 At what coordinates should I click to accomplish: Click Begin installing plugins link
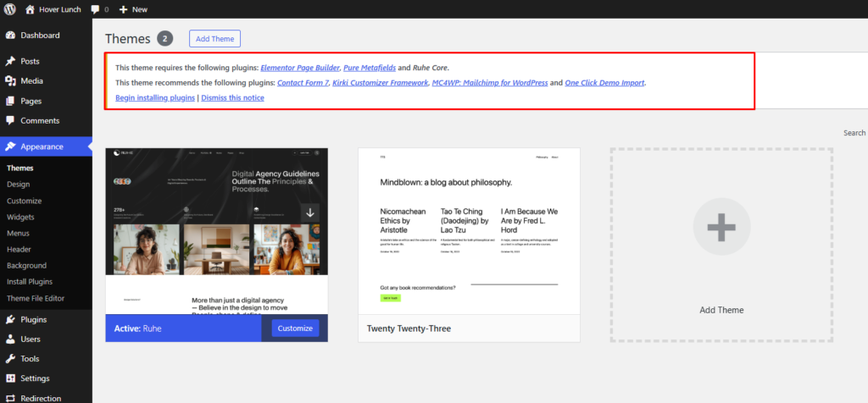(155, 98)
